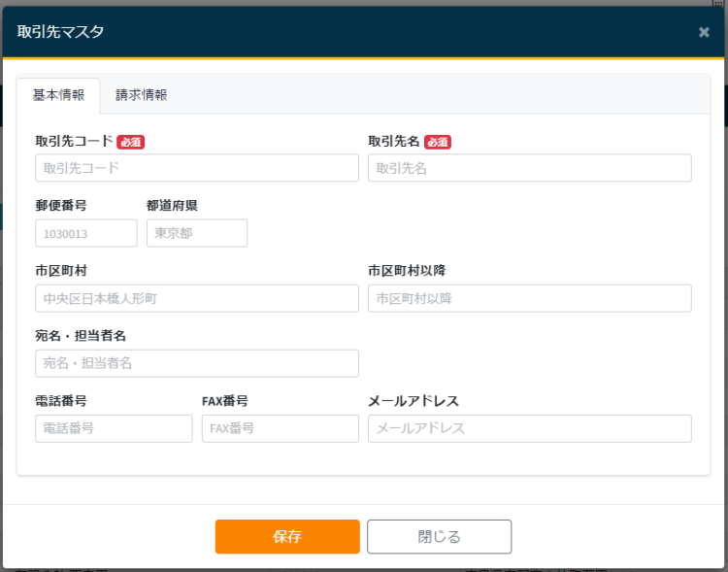Click the 閉じる button
Screen dimensions: 728x572
click(439, 536)
